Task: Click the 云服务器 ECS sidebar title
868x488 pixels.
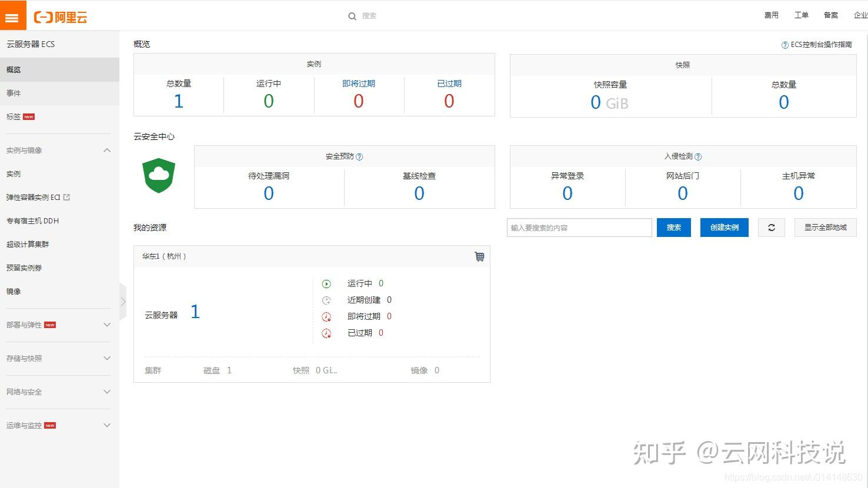Action: 31,44
